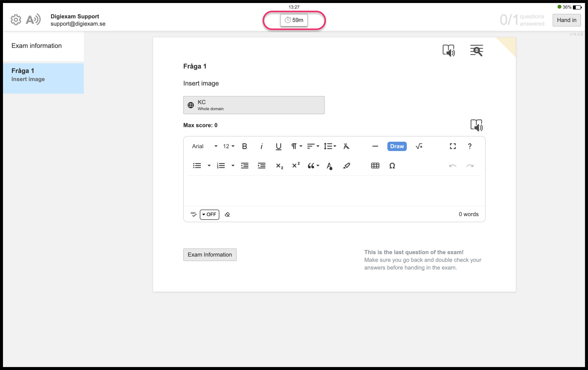Insert a numbered list
The width and height of the screenshot is (588, 370).
(x=221, y=166)
